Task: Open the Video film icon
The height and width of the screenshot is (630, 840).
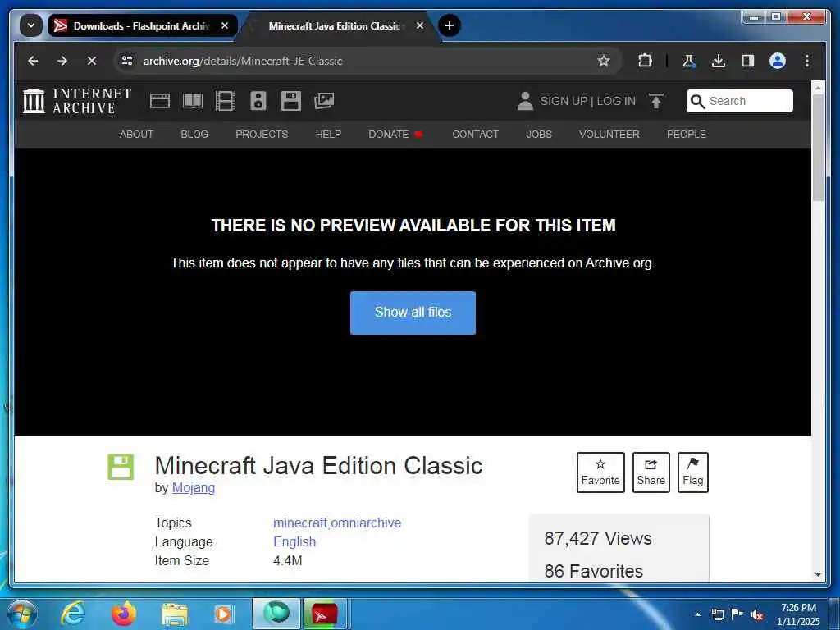Action: 226,101
